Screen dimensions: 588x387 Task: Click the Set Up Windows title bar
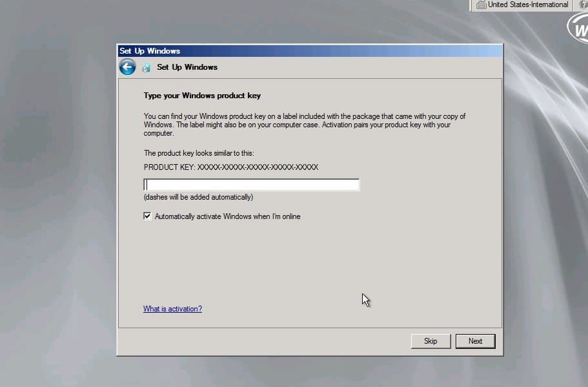[310, 50]
